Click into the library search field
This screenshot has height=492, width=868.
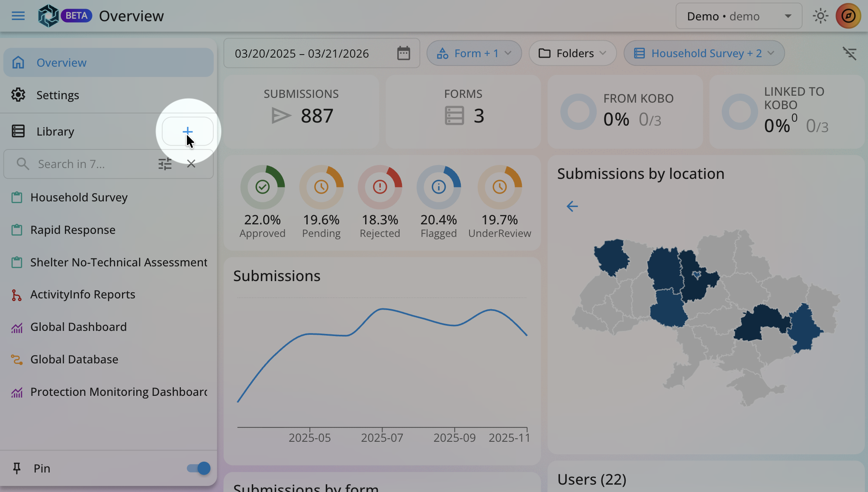pos(87,164)
